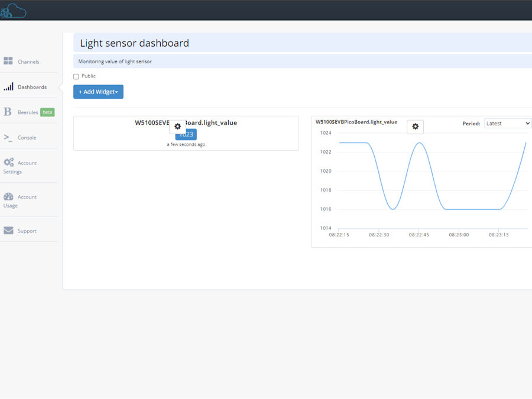Expand the Period Latest dropdown

507,124
